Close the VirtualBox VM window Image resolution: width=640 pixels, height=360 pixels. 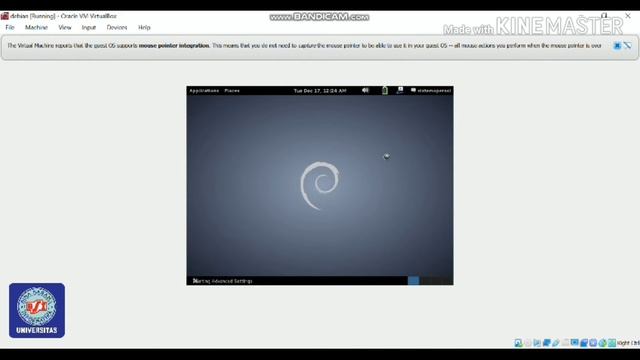(628, 16)
